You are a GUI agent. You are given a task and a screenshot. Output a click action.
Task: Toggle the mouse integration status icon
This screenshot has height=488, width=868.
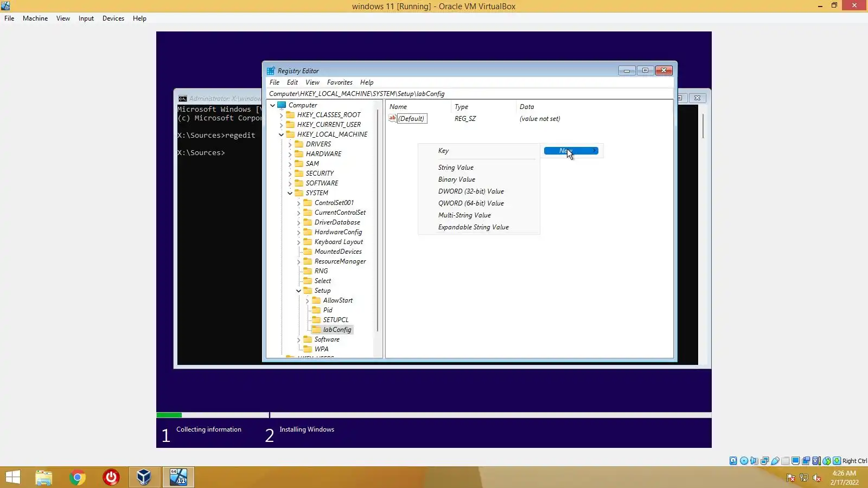coord(827,461)
